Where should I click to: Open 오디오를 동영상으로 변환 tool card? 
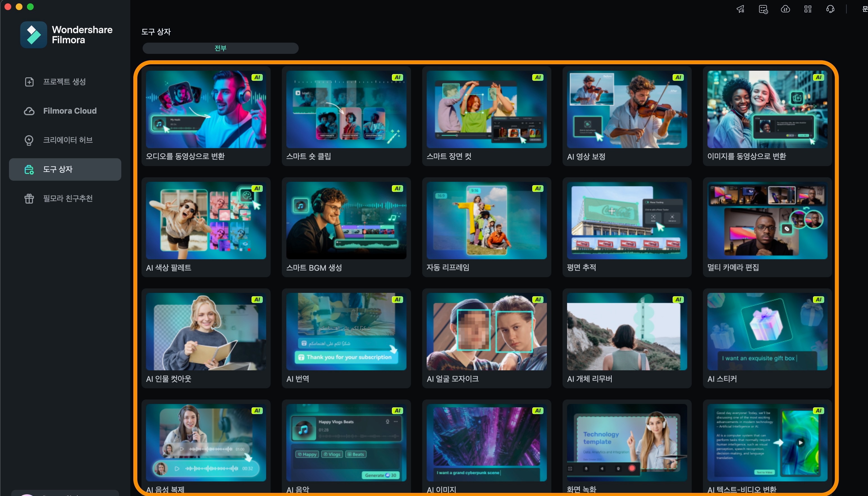coord(206,116)
